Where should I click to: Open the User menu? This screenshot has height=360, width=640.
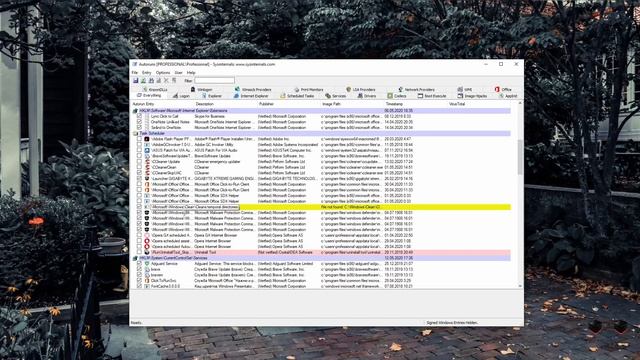(178, 73)
